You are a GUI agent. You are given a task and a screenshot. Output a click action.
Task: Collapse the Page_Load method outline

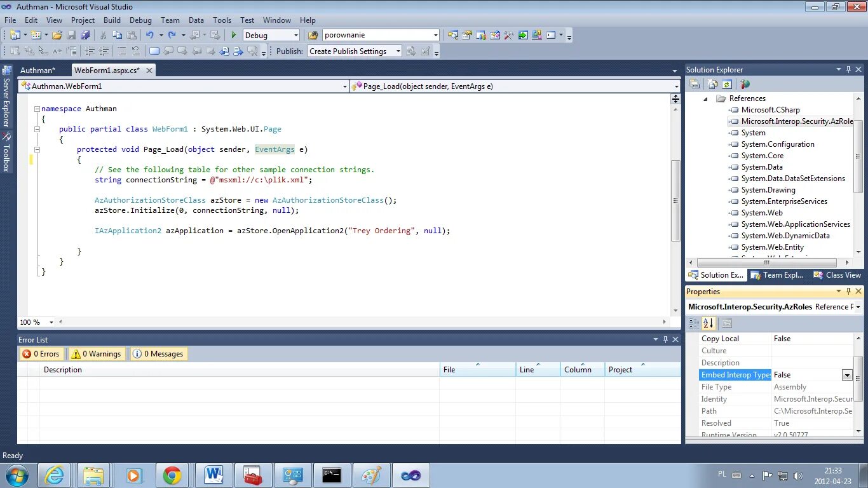point(37,150)
